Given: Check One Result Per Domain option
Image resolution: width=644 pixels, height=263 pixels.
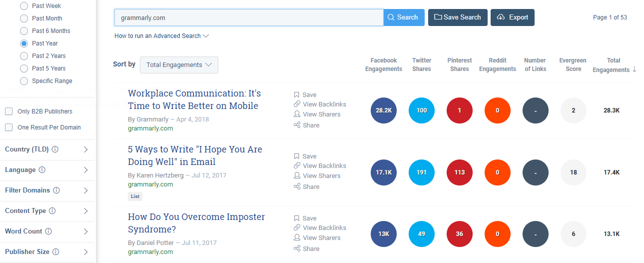Looking at the screenshot, I should tap(9, 127).
